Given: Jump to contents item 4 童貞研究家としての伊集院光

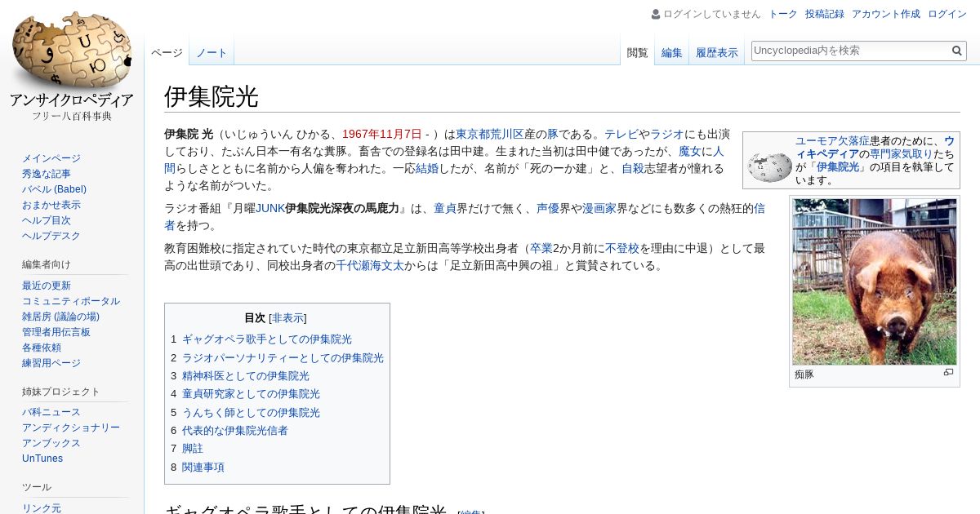Looking at the screenshot, I should [245, 394].
